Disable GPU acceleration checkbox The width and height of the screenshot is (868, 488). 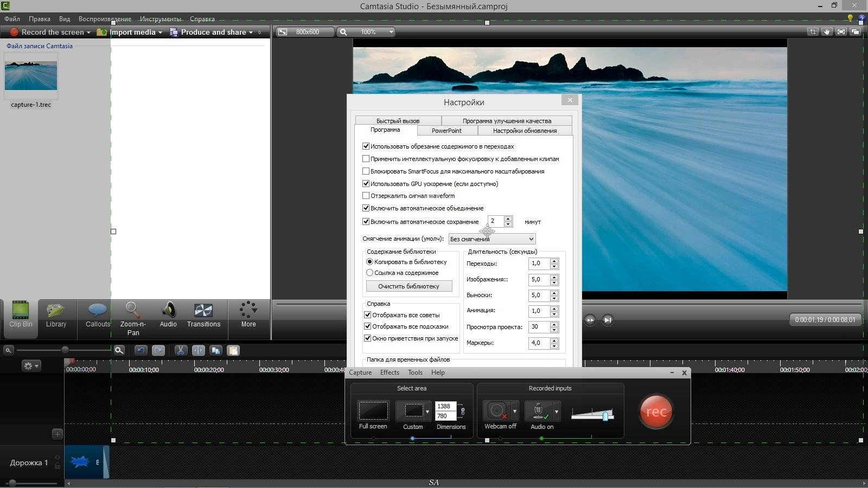click(x=366, y=184)
